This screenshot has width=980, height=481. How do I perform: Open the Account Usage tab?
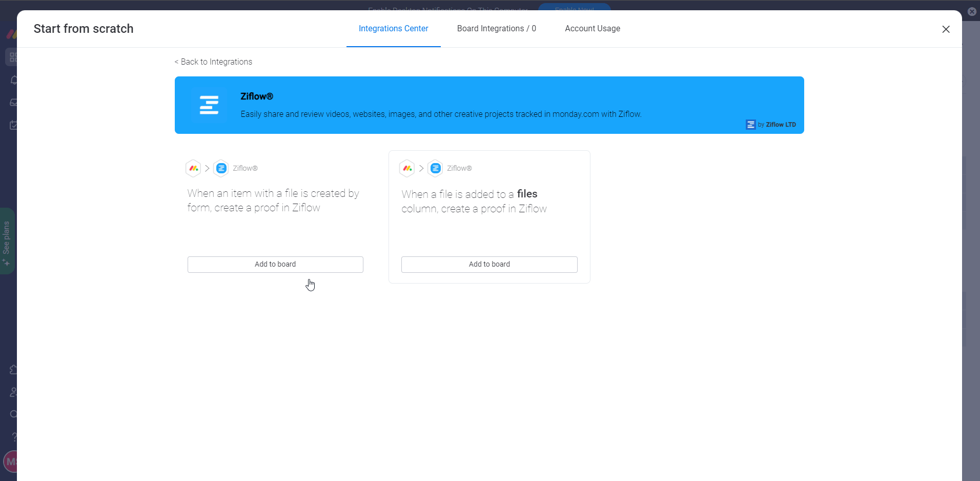(592, 29)
